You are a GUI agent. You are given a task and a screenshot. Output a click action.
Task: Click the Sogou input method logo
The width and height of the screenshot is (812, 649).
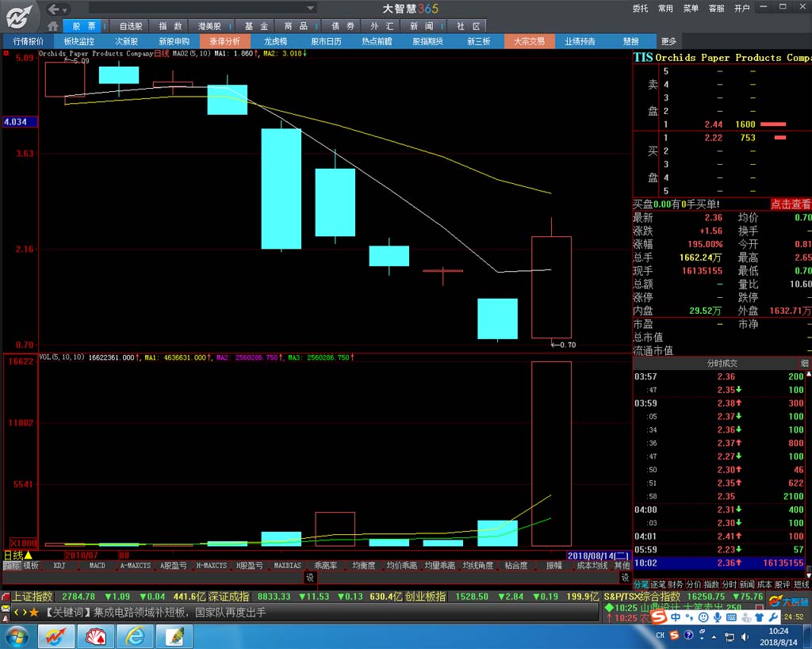click(659, 617)
